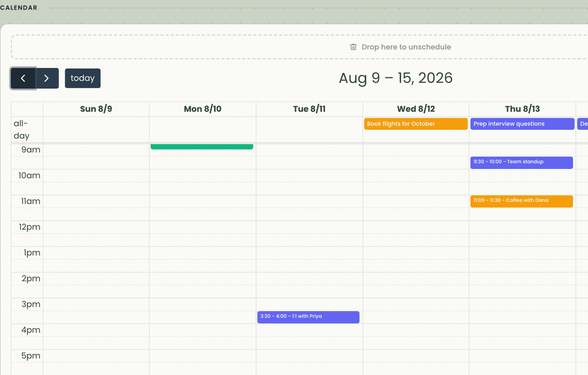The image size is (588, 375).
Task: Open the Book flights for October event
Action: pyautogui.click(x=415, y=124)
